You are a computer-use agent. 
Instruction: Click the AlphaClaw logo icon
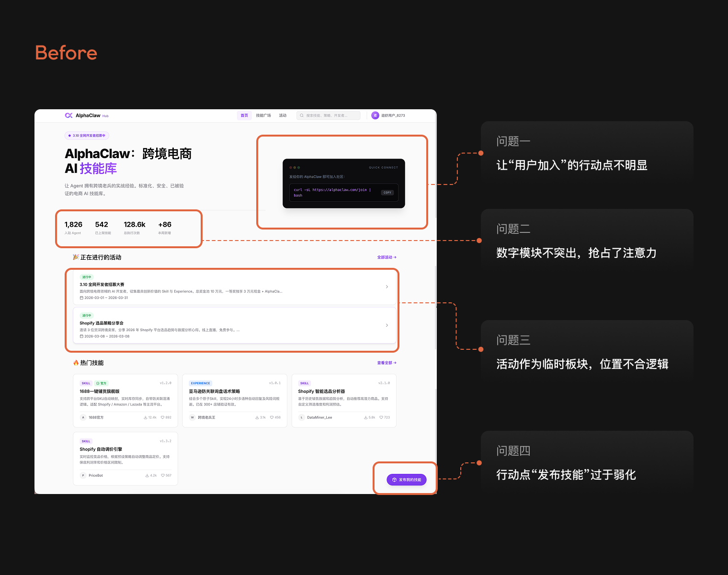pyautogui.click(x=68, y=115)
